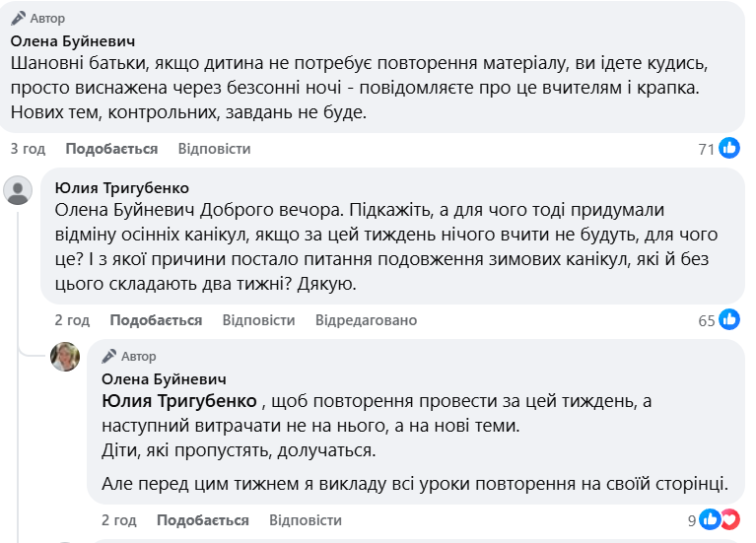The image size is (756, 543).
Task: Click the blue like icon beside count 71
Action: pos(729,149)
